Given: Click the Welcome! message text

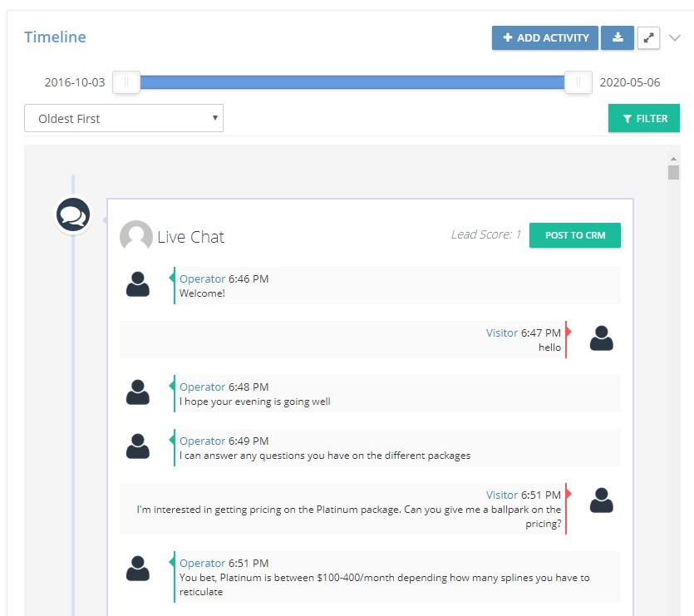Looking at the screenshot, I should coord(202,293).
